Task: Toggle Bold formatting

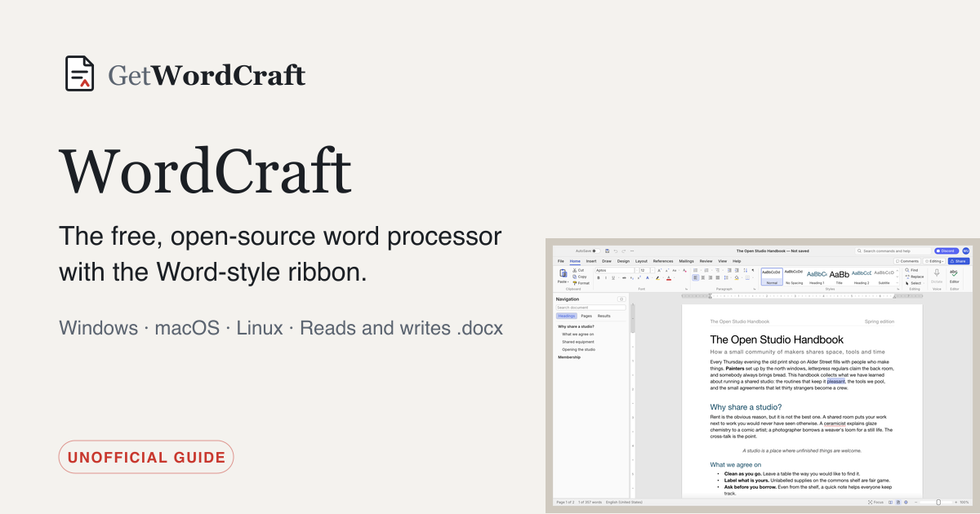Action: tap(599, 277)
